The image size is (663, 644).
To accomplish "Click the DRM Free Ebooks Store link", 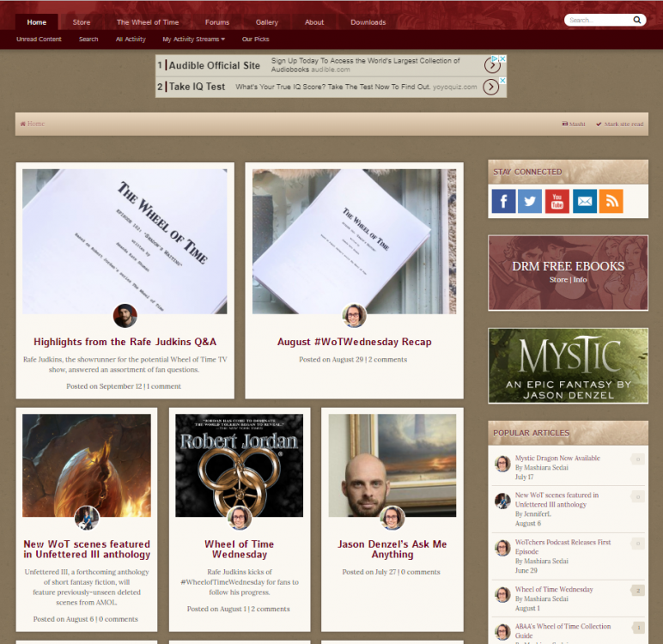I will [558, 280].
